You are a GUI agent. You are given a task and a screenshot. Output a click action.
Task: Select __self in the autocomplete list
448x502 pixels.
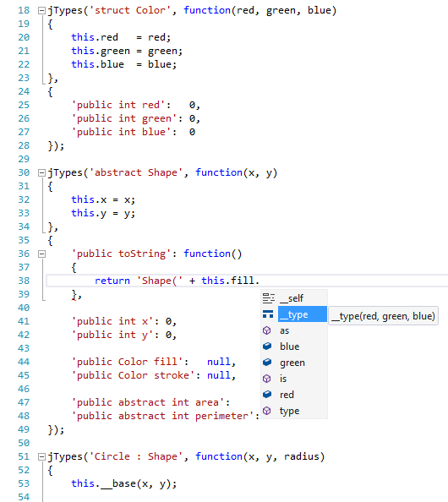[x=294, y=298]
